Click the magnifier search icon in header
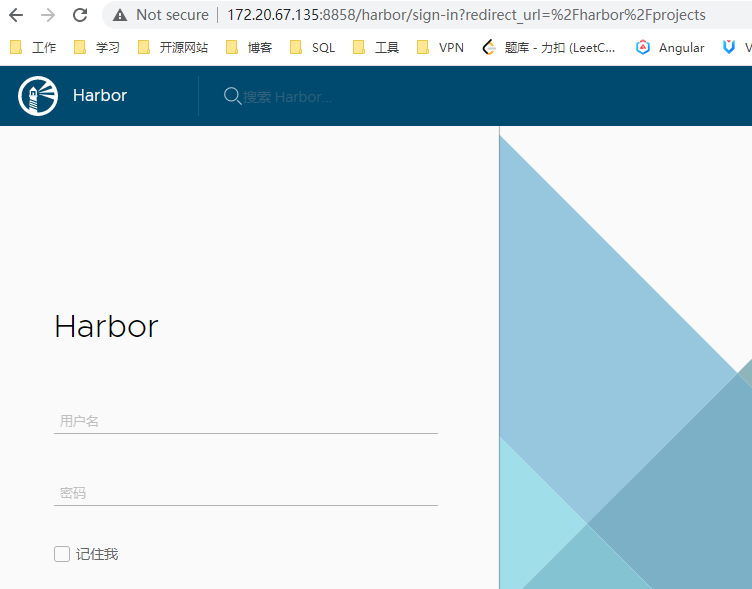The image size is (752, 589). click(232, 96)
